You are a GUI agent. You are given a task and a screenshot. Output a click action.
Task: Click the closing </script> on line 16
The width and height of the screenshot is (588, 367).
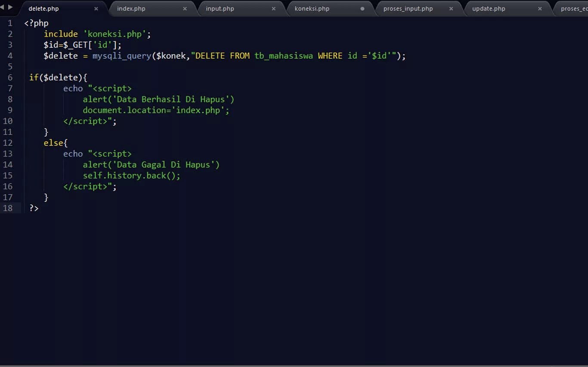tap(85, 187)
